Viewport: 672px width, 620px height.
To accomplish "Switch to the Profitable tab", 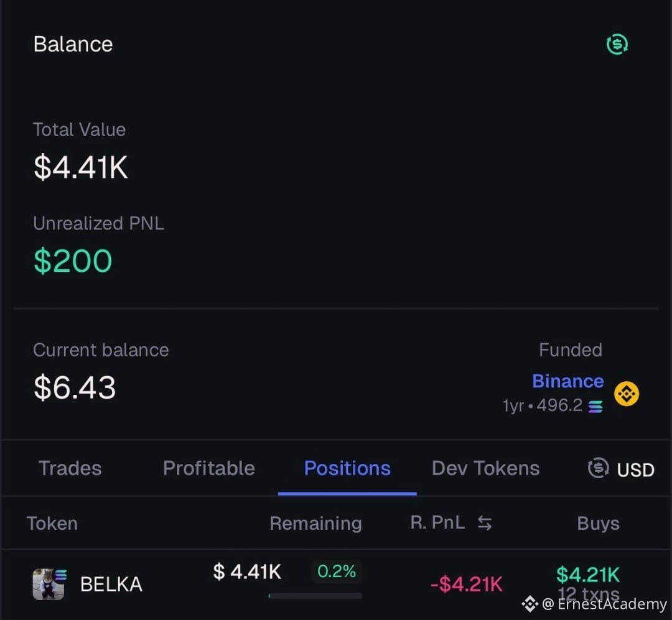I will pyautogui.click(x=208, y=468).
